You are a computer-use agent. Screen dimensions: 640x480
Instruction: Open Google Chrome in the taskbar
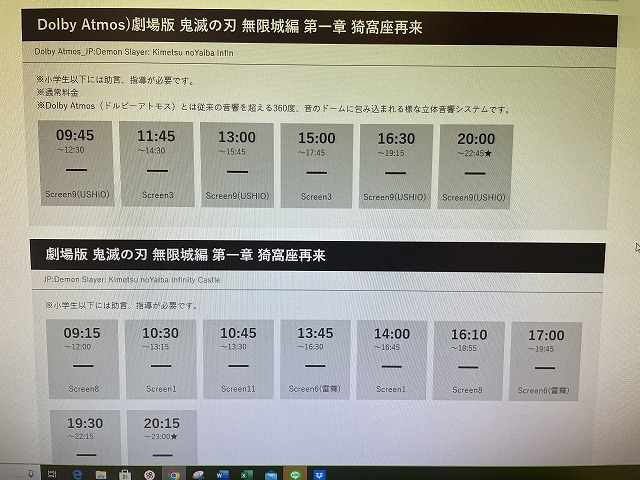(174, 474)
